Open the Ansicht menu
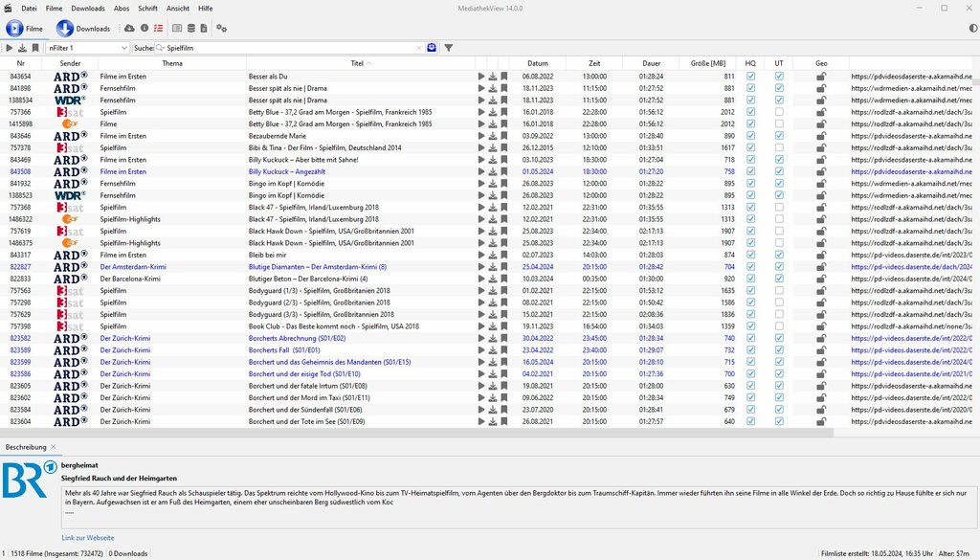980x560 pixels. click(177, 8)
